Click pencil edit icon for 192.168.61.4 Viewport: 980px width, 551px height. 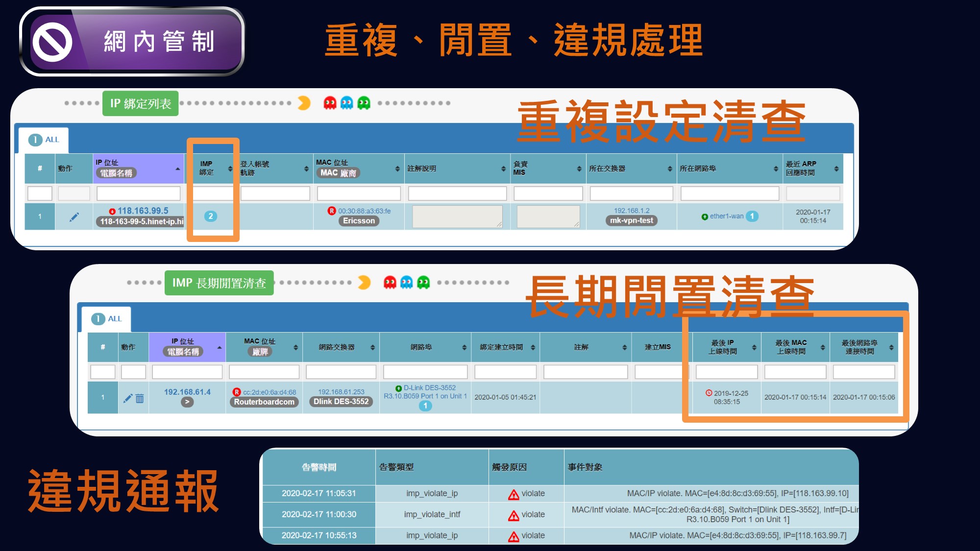127,398
